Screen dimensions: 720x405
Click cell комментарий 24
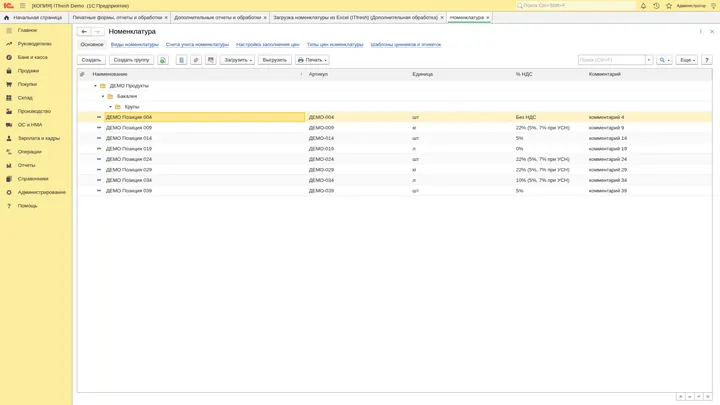pos(608,159)
